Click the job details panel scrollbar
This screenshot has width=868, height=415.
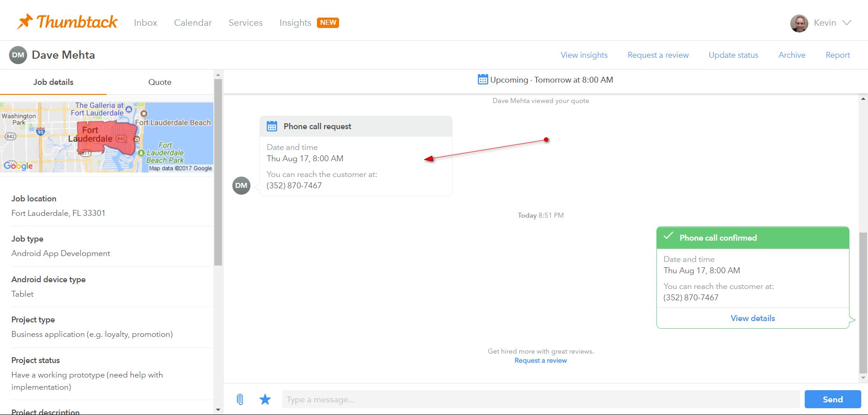pyautogui.click(x=218, y=173)
